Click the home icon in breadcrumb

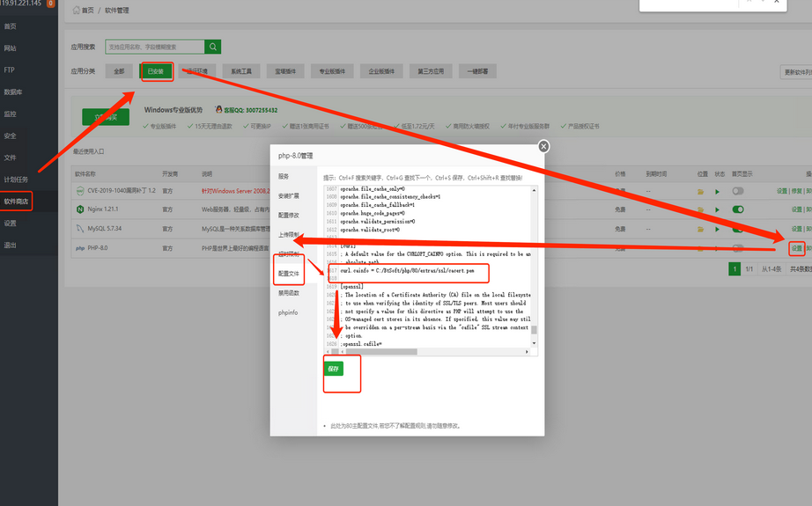[x=75, y=11]
